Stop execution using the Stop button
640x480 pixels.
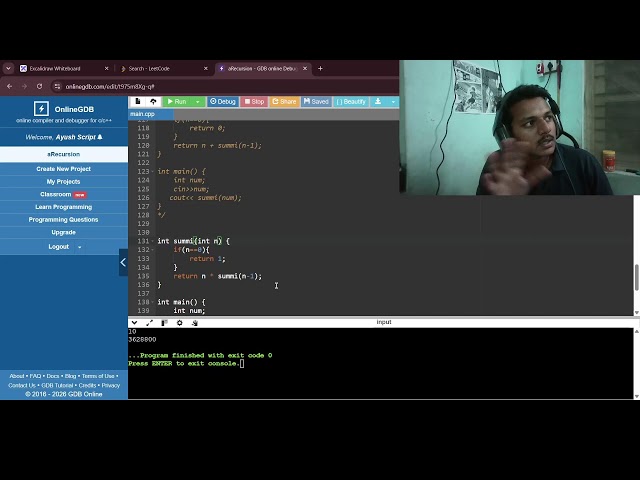(x=254, y=101)
